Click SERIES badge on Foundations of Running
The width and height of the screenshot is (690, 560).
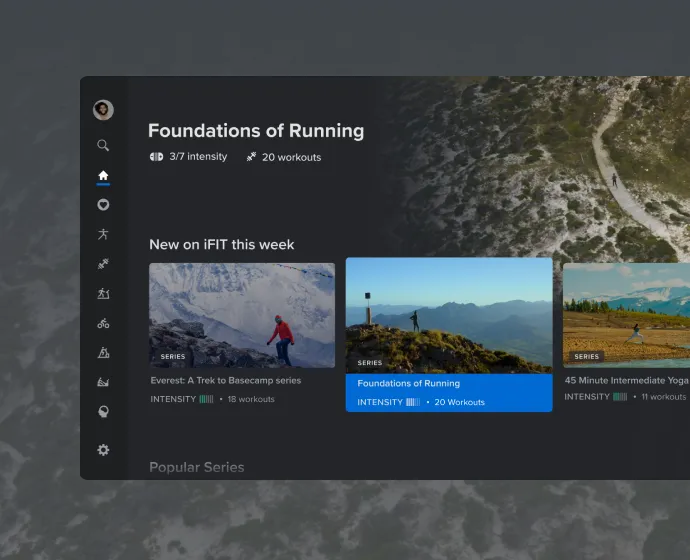pos(370,362)
